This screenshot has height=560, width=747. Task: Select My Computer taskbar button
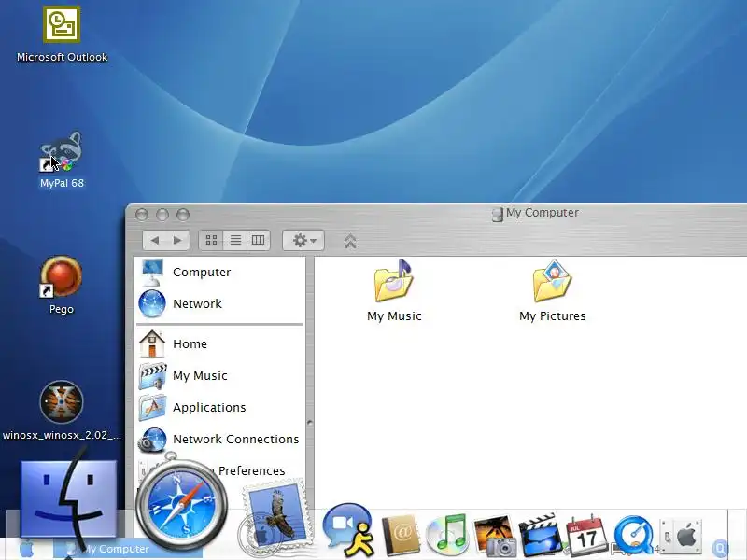pyautogui.click(x=128, y=549)
